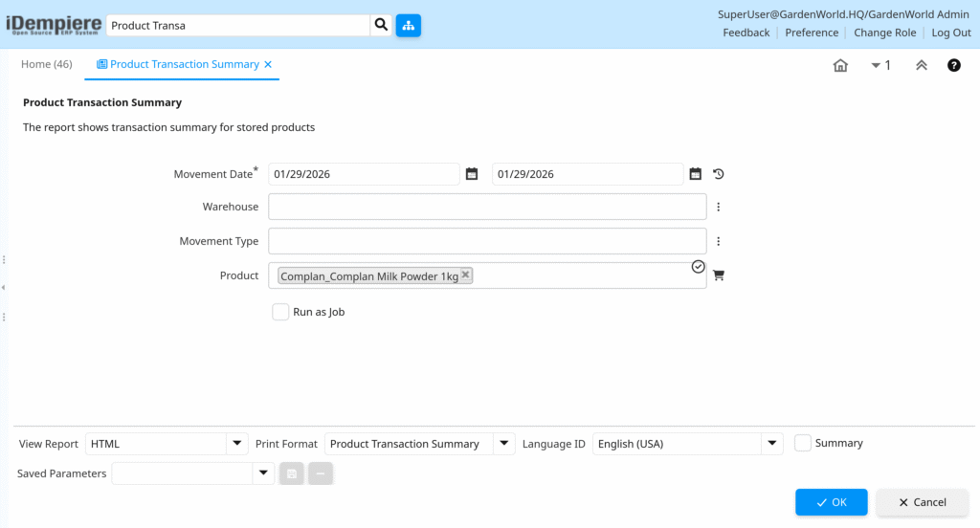The image size is (980, 528).
Task: Expand the left side panel arrow
Action: 3,287
